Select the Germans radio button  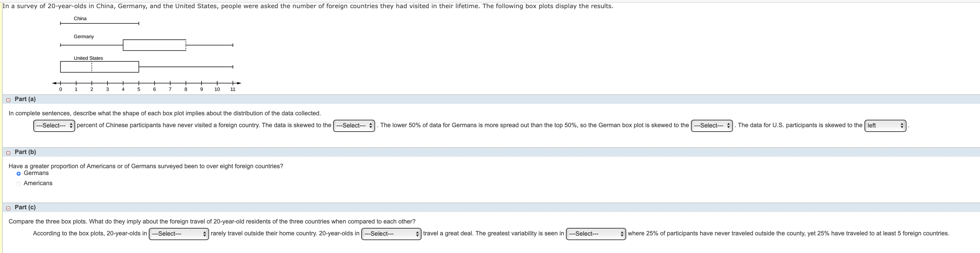(x=18, y=173)
